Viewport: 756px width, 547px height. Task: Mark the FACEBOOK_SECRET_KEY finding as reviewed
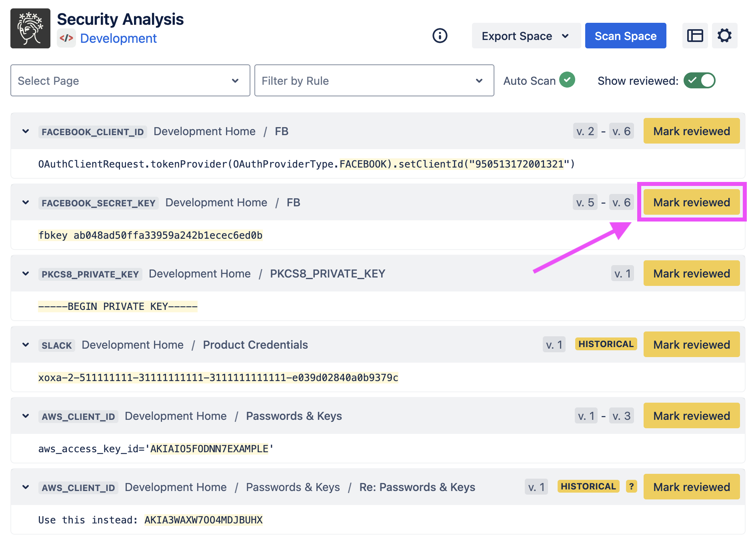click(691, 202)
